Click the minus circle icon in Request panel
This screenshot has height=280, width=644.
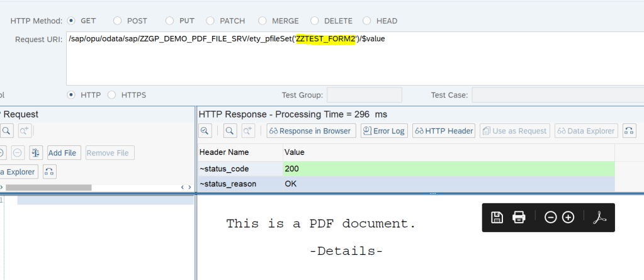click(18, 153)
